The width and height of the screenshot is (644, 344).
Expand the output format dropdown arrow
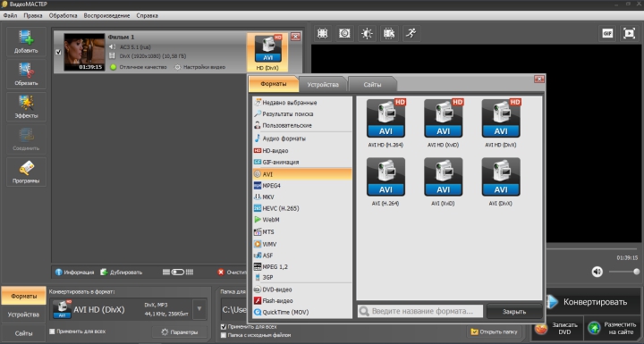(x=199, y=308)
